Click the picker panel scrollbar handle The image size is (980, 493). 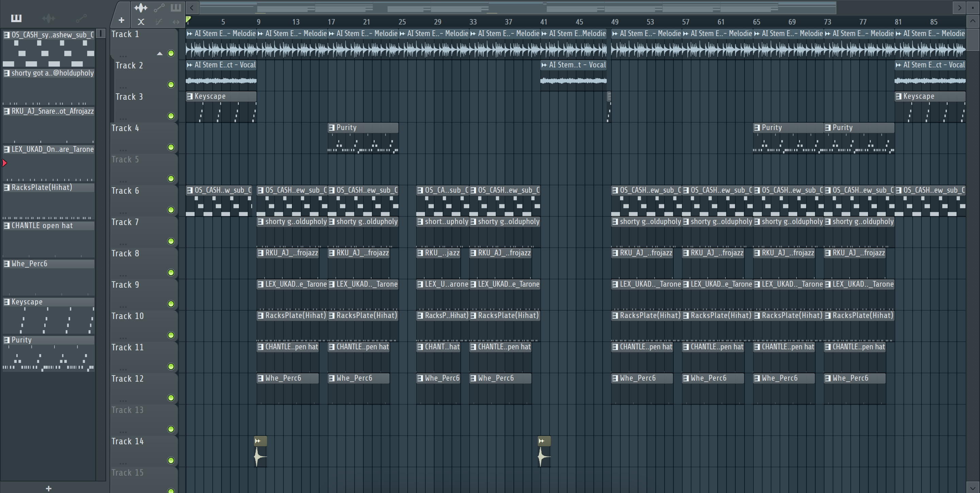coord(101,33)
